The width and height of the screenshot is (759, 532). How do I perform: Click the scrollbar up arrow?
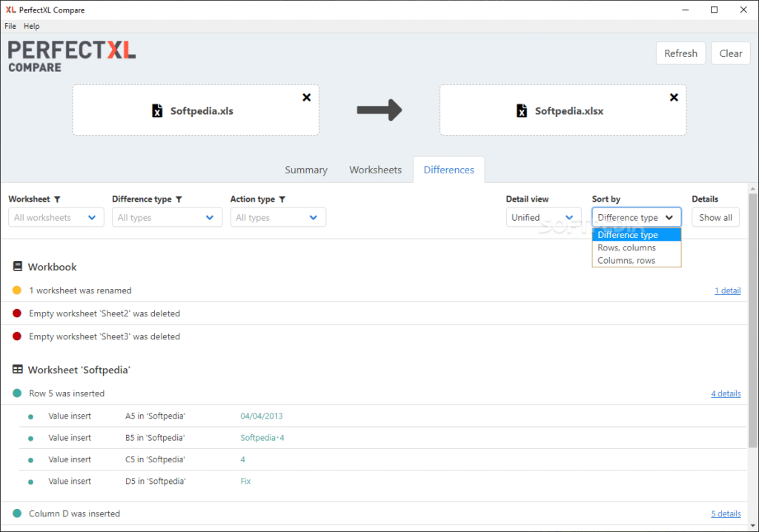[752, 189]
